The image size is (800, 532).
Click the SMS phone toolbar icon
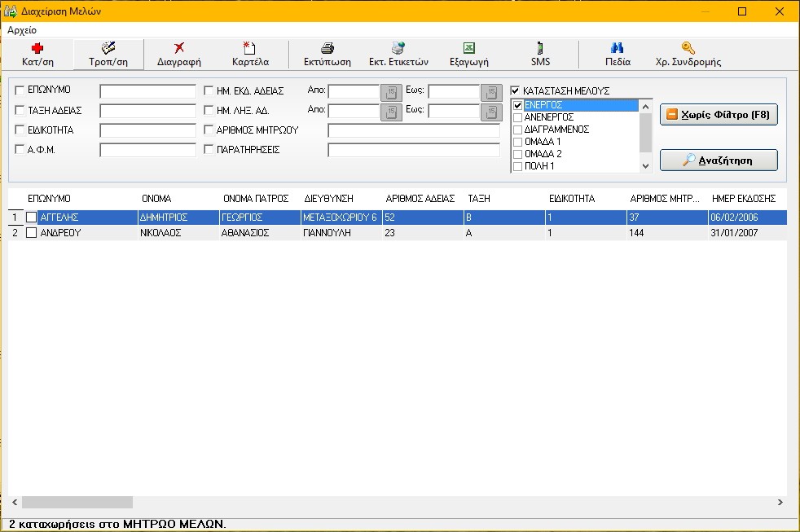pos(540,49)
